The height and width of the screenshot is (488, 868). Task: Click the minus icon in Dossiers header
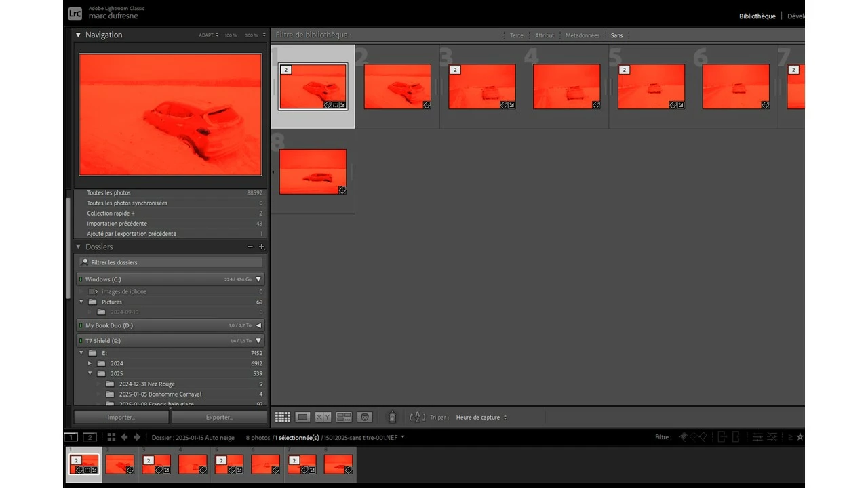(250, 247)
